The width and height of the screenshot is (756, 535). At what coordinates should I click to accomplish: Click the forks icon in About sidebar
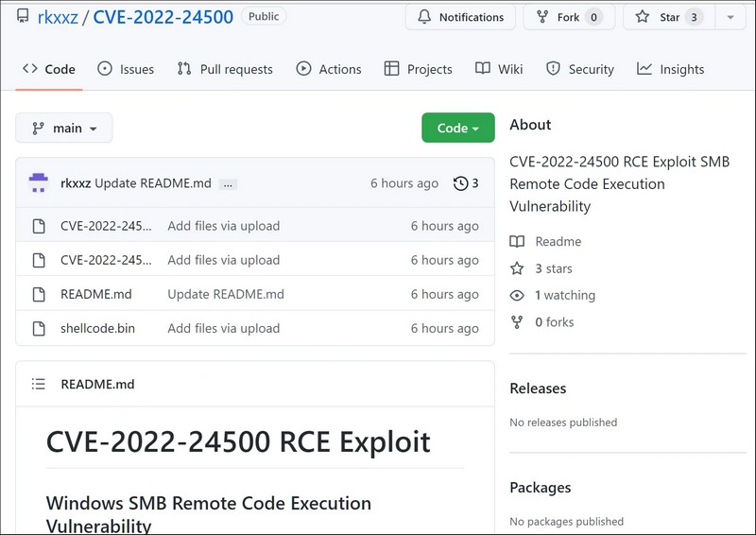517,322
